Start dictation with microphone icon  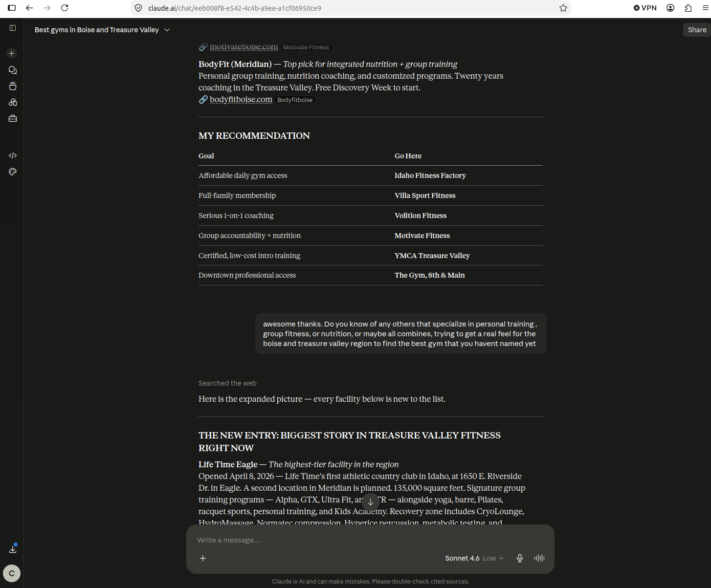click(520, 558)
